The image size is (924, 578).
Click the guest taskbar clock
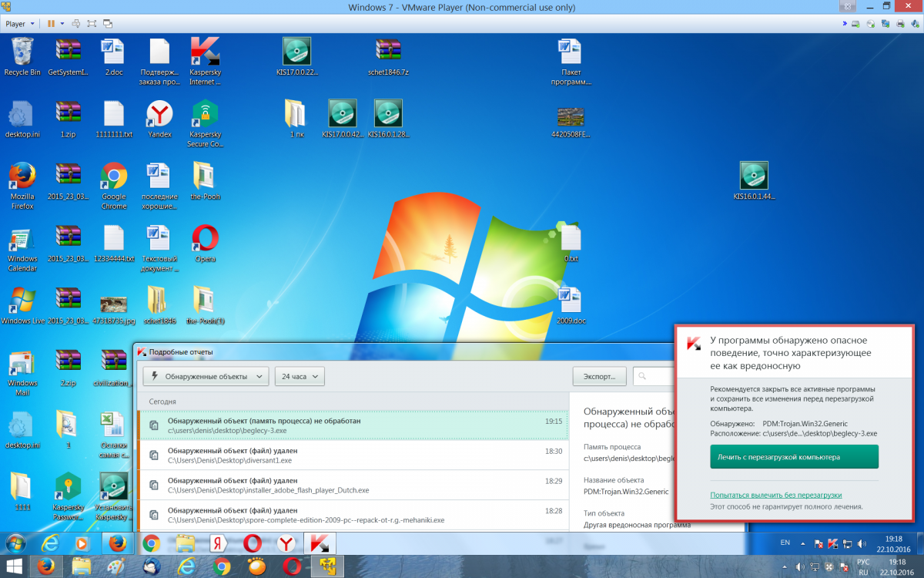[x=896, y=543]
